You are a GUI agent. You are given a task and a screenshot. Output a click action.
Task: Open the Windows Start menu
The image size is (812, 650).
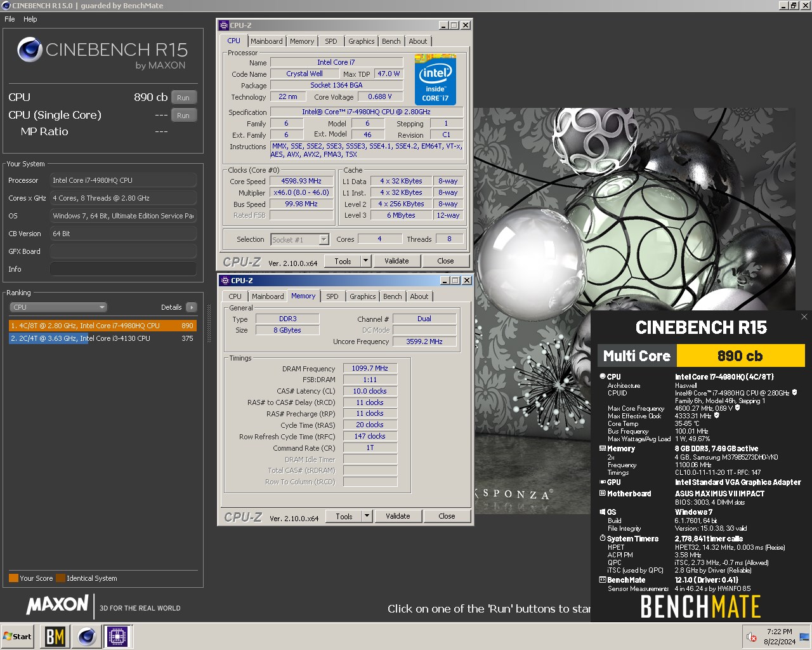coord(18,636)
